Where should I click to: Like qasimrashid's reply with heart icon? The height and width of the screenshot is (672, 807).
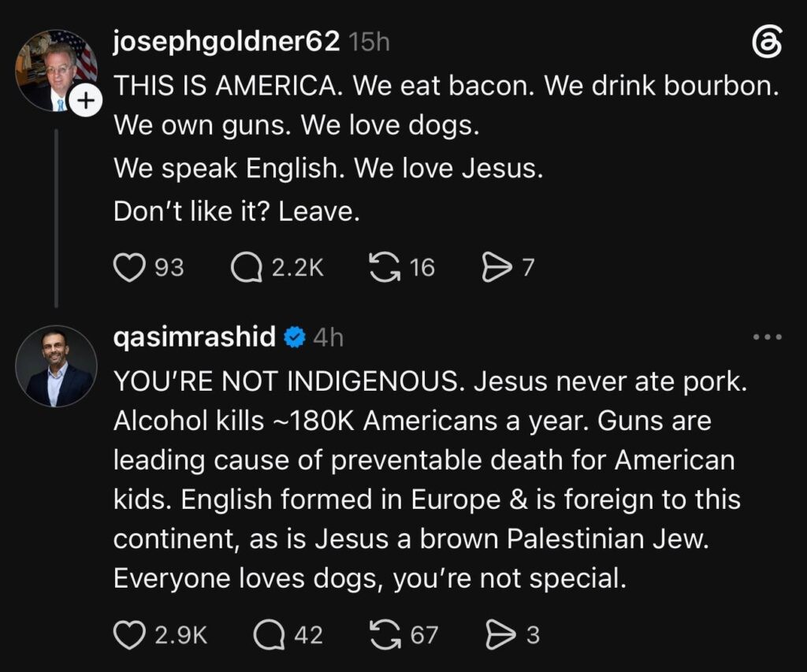[x=128, y=635]
